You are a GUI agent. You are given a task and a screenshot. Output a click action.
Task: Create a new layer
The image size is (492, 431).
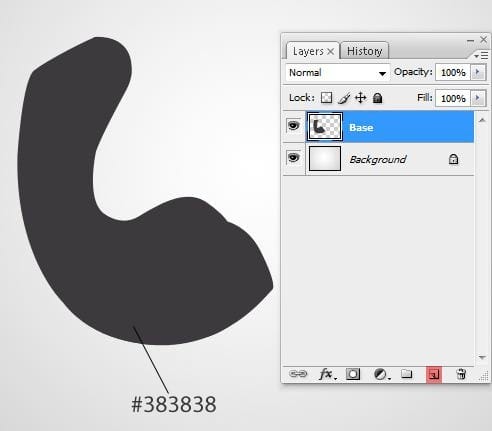point(434,375)
